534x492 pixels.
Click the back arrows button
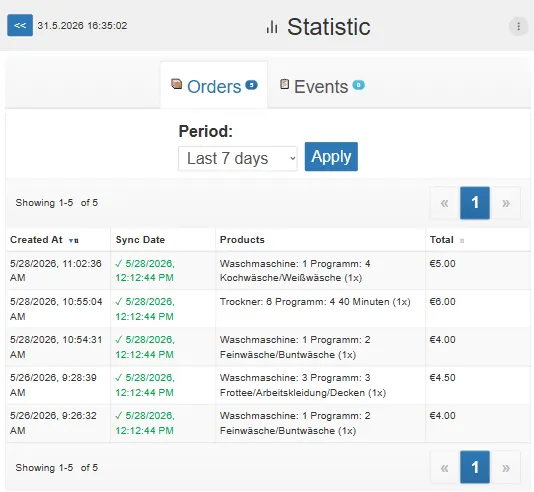coord(20,25)
